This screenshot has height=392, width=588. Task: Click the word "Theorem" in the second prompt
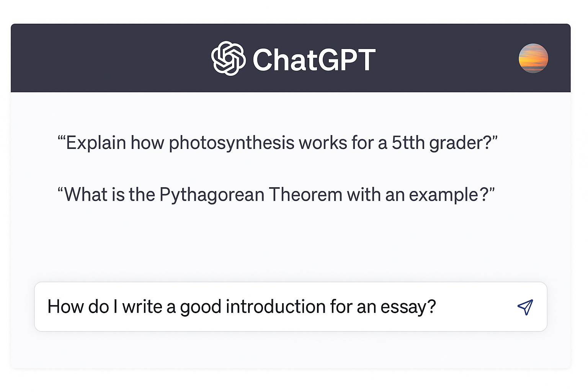(x=305, y=195)
